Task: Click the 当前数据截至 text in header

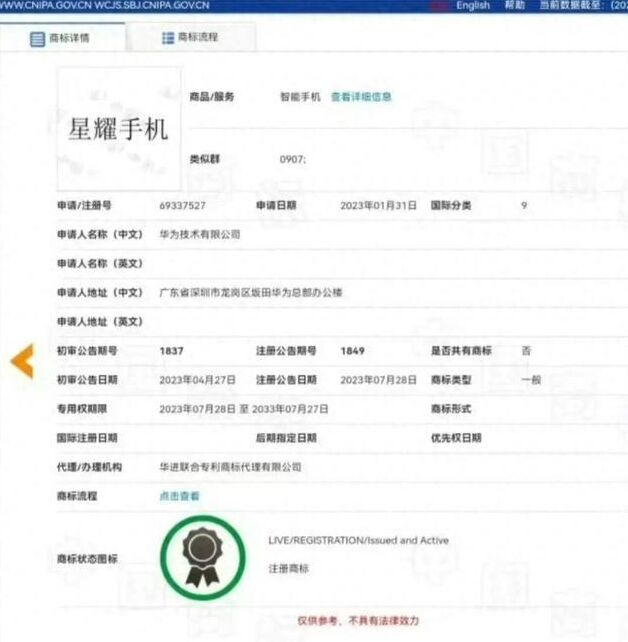Action: click(x=570, y=5)
